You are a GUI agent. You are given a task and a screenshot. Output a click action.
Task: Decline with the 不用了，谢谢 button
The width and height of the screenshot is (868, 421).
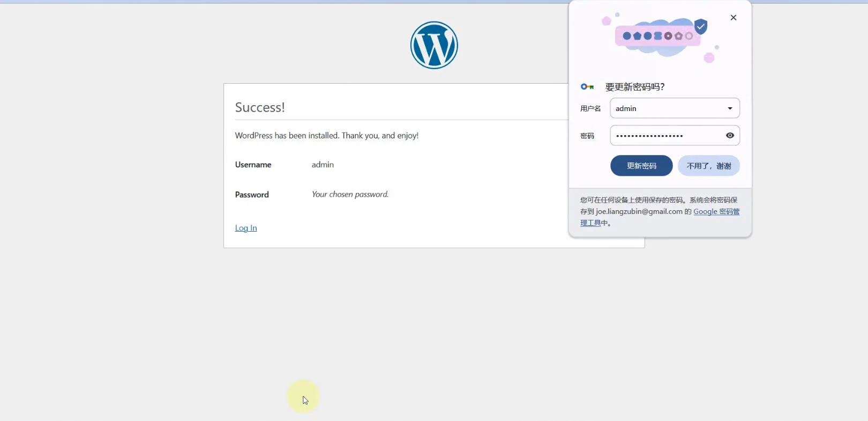708,166
